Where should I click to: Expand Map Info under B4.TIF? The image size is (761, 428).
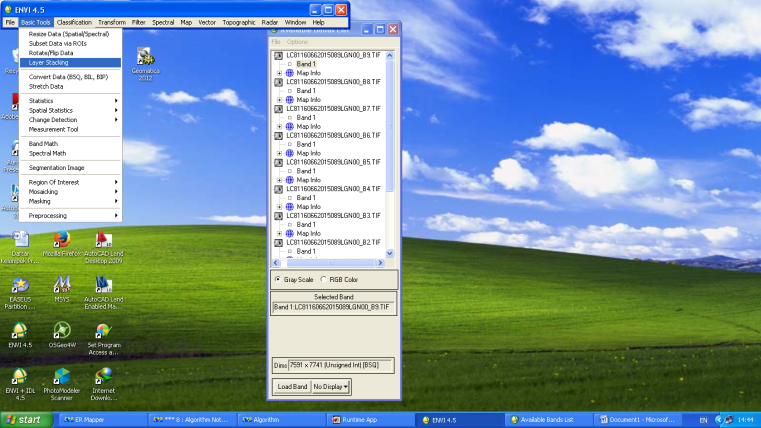[x=280, y=206]
